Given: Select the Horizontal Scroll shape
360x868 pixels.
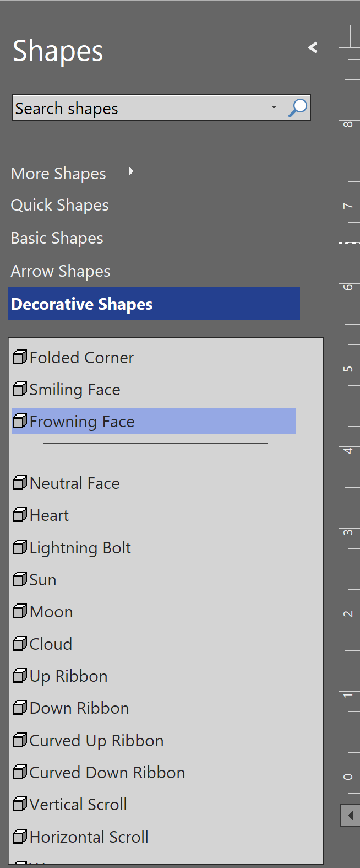Looking at the screenshot, I should point(89,837).
